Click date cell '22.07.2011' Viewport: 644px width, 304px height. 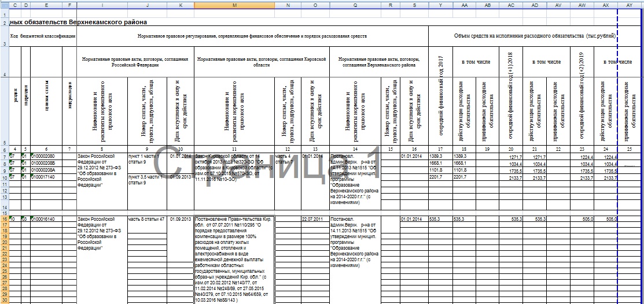[315, 219]
